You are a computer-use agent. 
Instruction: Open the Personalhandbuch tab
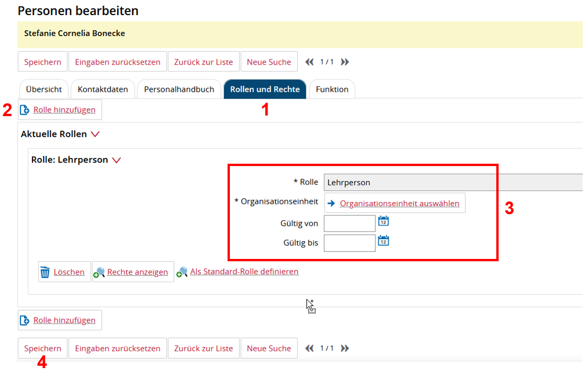coord(179,89)
